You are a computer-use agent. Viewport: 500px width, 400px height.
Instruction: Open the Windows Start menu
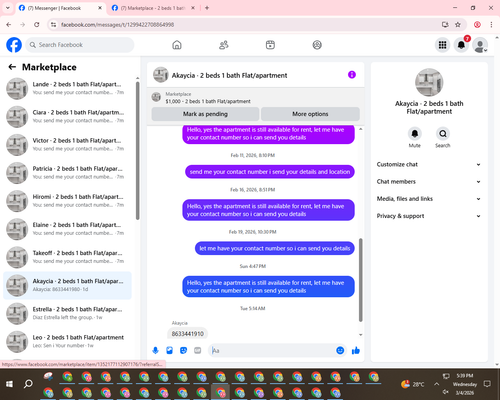point(9,384)
